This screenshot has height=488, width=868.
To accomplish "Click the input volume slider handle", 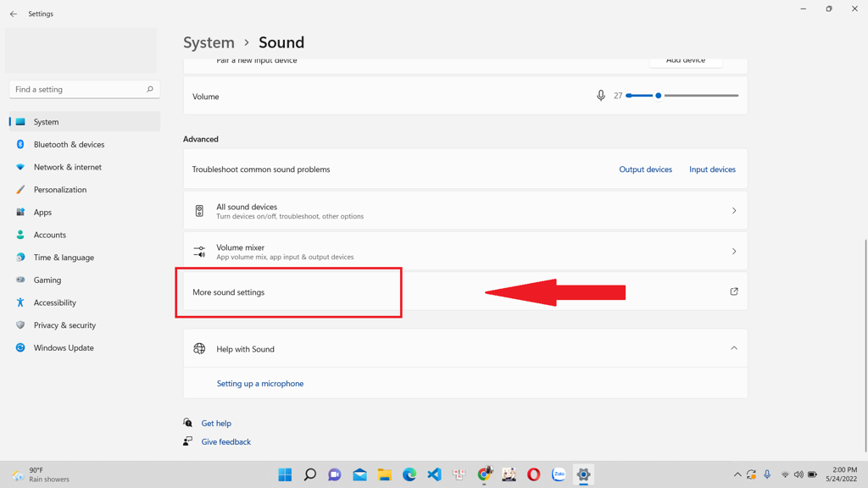I will click(x=659, y=96).
